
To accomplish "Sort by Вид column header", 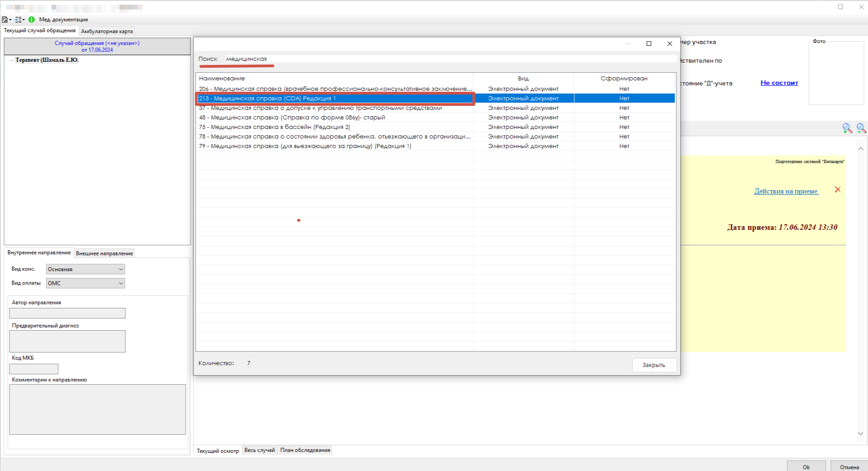I will pos(523,79).
